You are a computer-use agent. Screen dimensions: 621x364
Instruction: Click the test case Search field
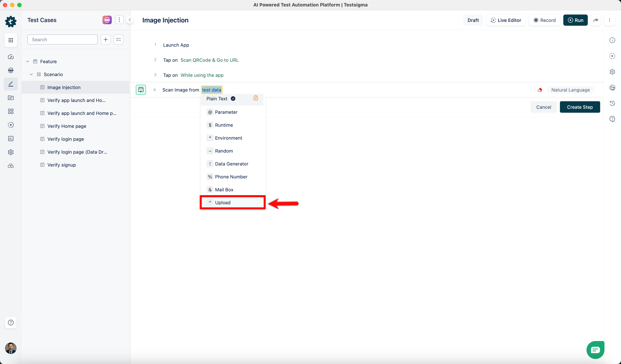pos(62,40)
